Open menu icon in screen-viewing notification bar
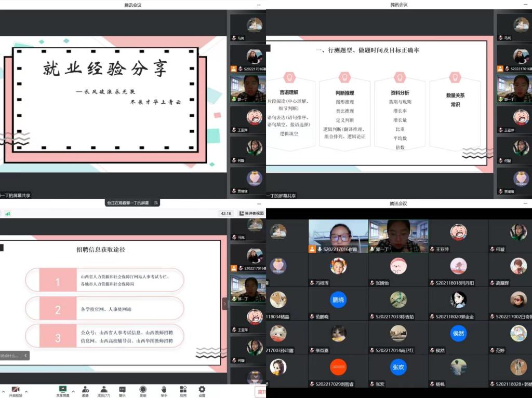The image size is (532, 398). (155, 203)
